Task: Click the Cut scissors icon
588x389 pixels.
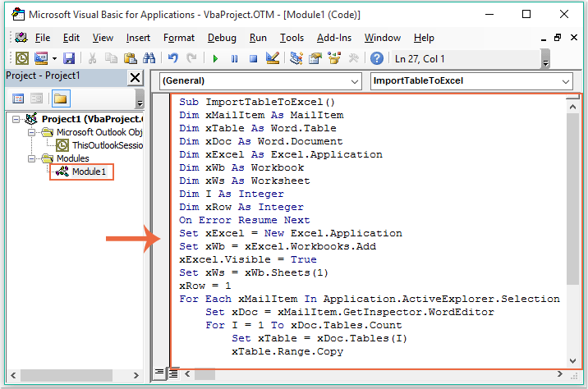Action: [x=92, y=58]
